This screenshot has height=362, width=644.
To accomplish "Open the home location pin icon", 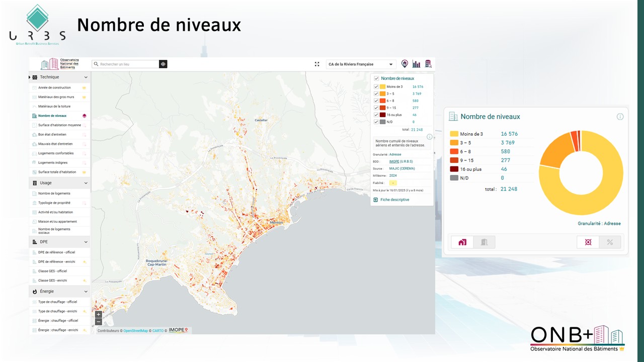I will coord(405,64).
